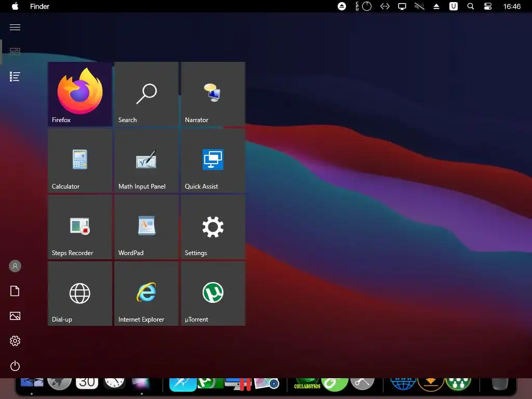Viewport: 532px width, 399px height.
Task: Open the Calculator tile
Action: pos(80,161)
